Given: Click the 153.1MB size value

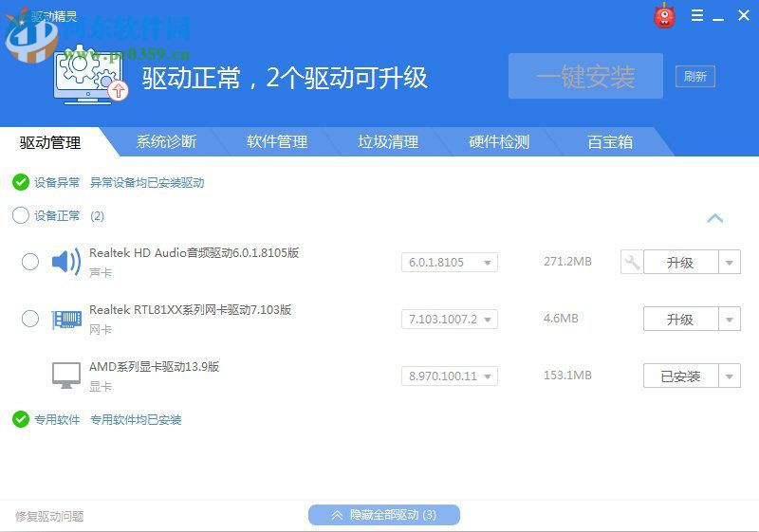Looking at the screenshot, I should click(567, 376).
